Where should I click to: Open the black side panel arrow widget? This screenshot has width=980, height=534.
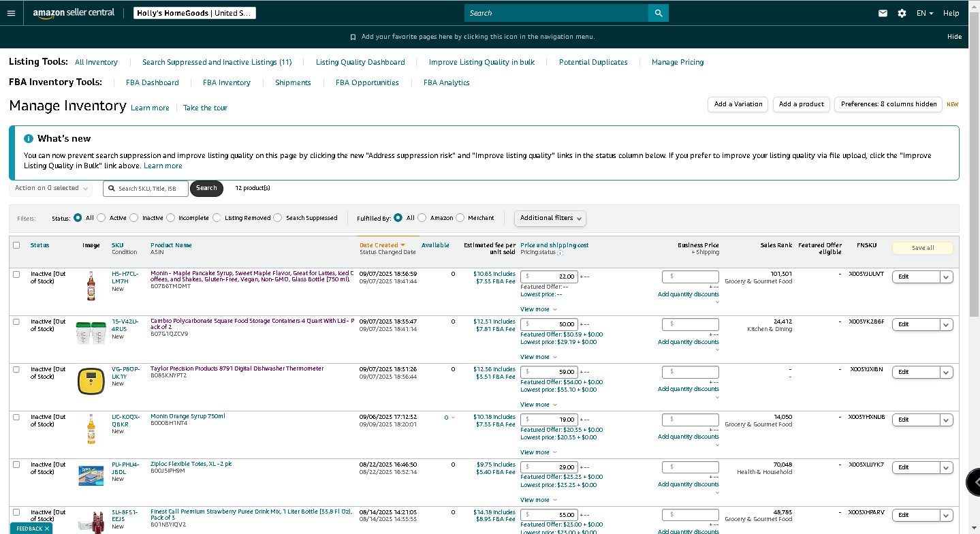click(975, 482)
